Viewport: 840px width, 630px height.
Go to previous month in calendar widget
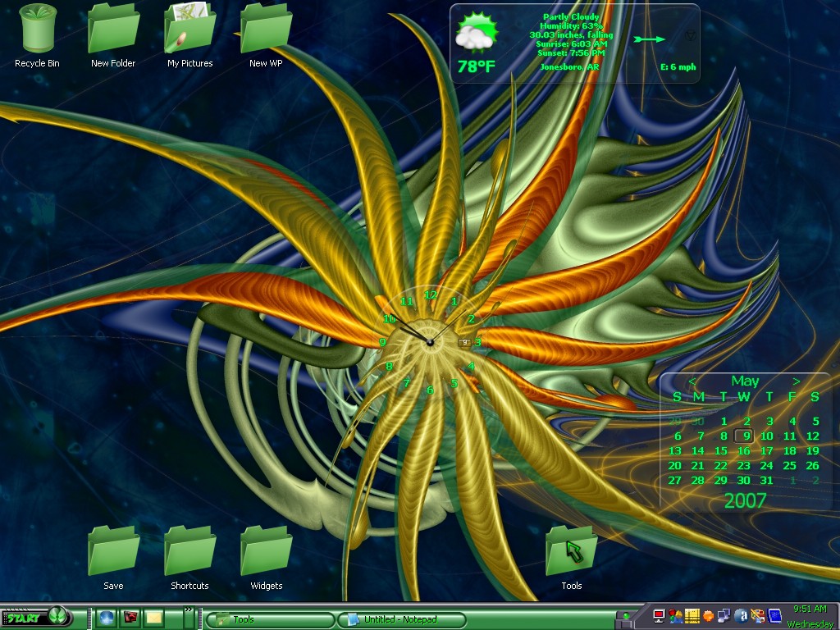(x=692, y=381)
